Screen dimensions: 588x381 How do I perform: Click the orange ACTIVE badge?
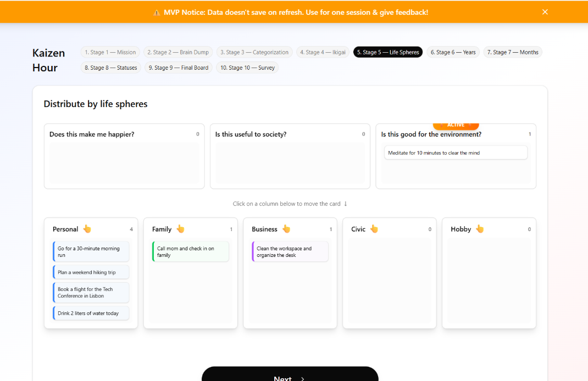click(456, 125)
